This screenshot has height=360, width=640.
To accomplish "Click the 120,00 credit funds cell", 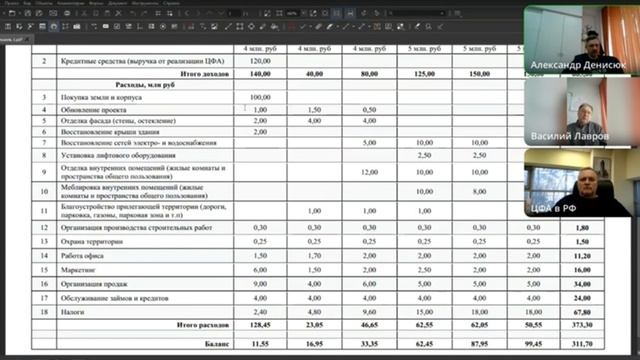I will (x=260, y=61).
